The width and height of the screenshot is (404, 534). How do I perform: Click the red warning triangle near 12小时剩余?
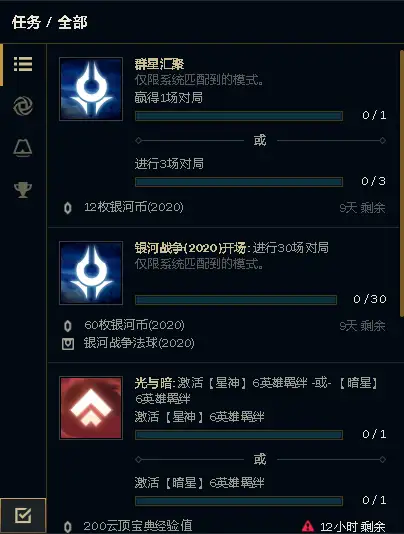pos(308,526)
